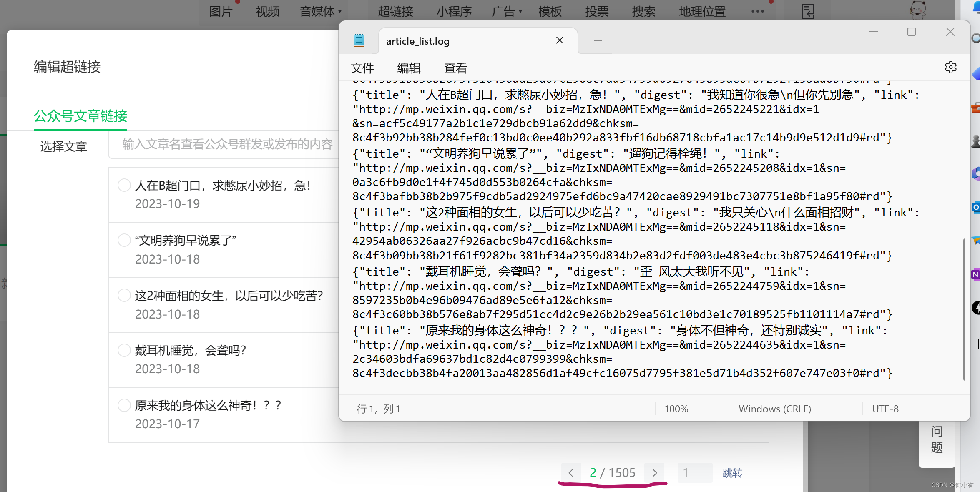Add a new Notepad tab

(x=598, y=41)
